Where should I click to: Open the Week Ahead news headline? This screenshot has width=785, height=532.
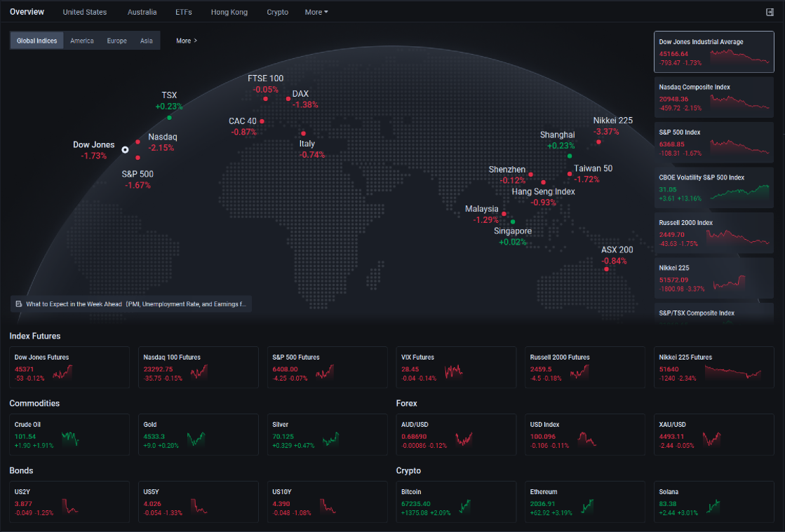tap(136, 304)
